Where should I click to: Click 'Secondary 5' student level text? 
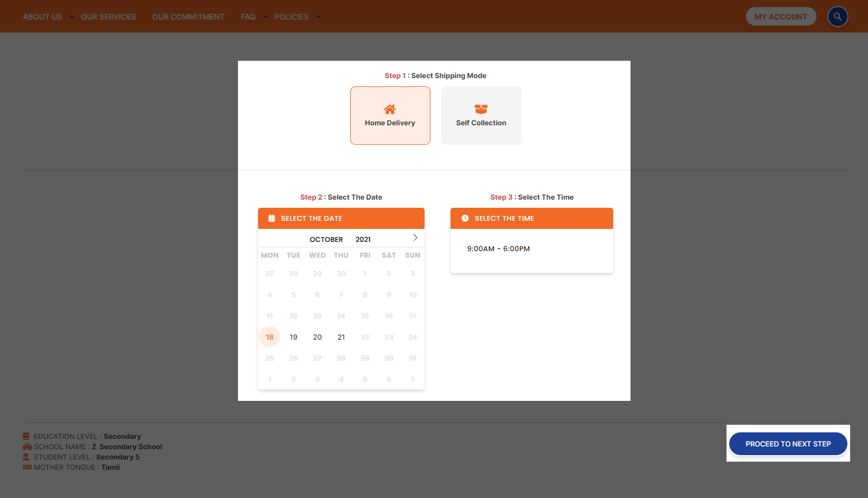[118, 457]
